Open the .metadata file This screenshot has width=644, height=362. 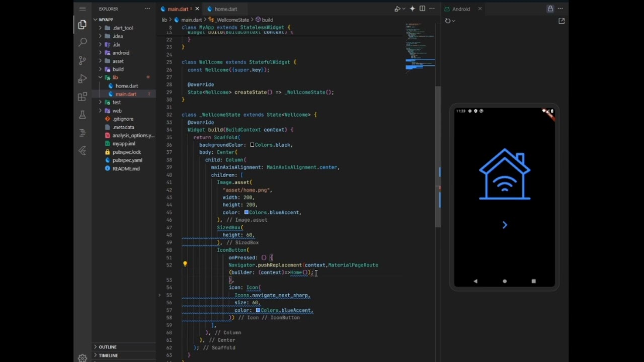[123, 127]
